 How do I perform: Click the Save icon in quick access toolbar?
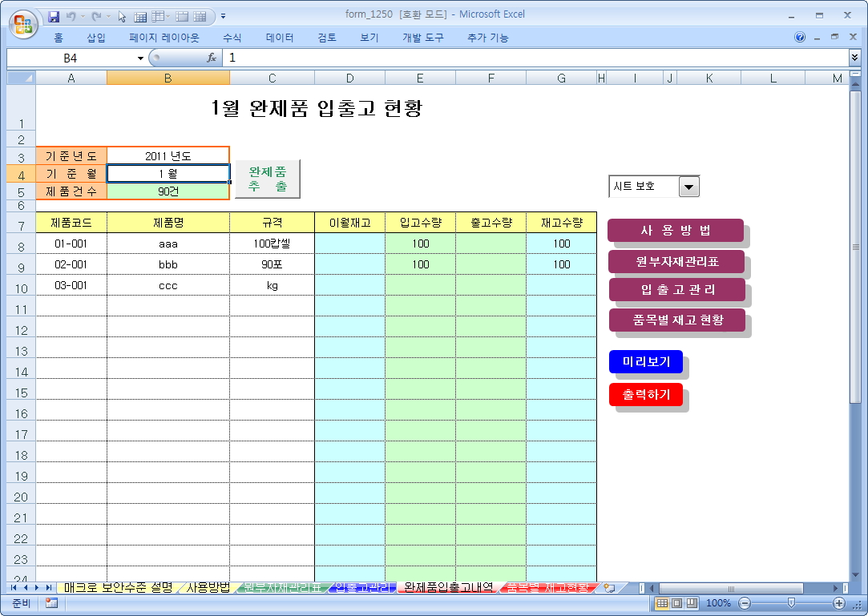pyautogui.click(x=54, y=16)
